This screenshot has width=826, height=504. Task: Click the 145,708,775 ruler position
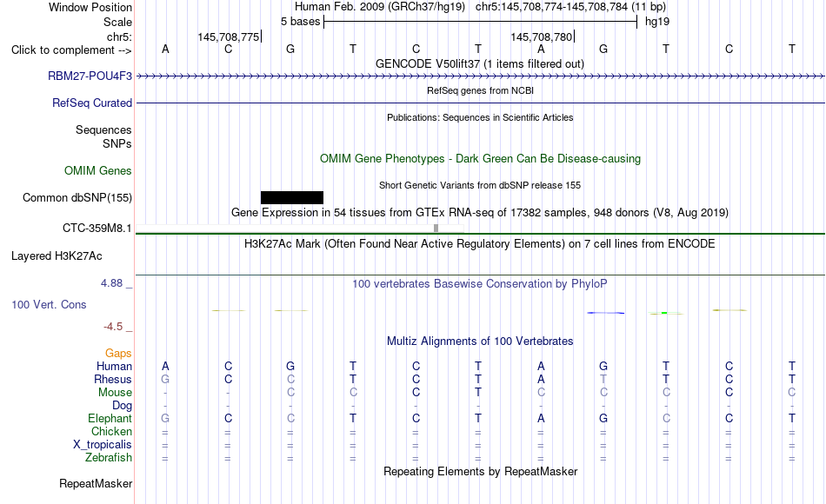click(x=229, y=36)
